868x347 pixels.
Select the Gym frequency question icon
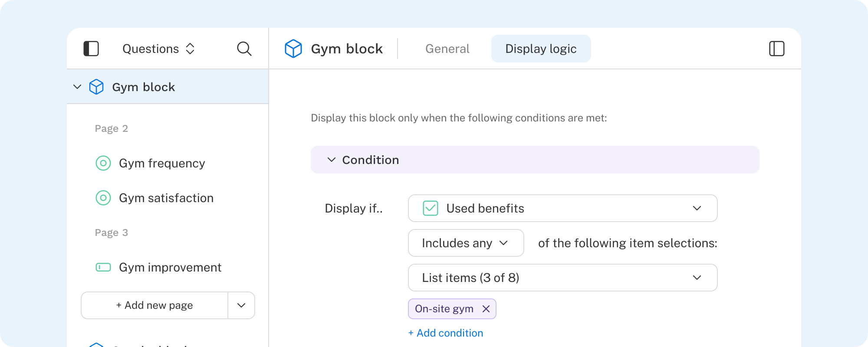coord(103,164)
